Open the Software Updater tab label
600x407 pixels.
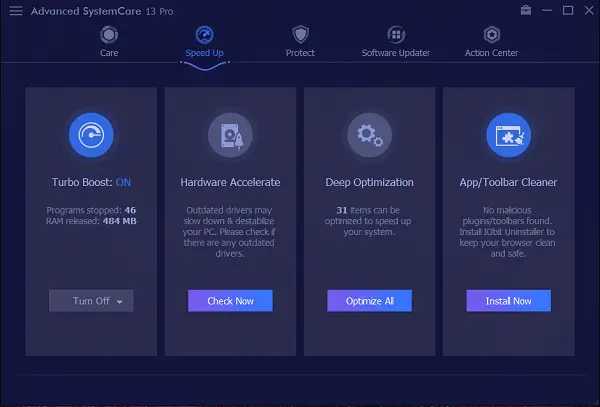click(396, 53)
